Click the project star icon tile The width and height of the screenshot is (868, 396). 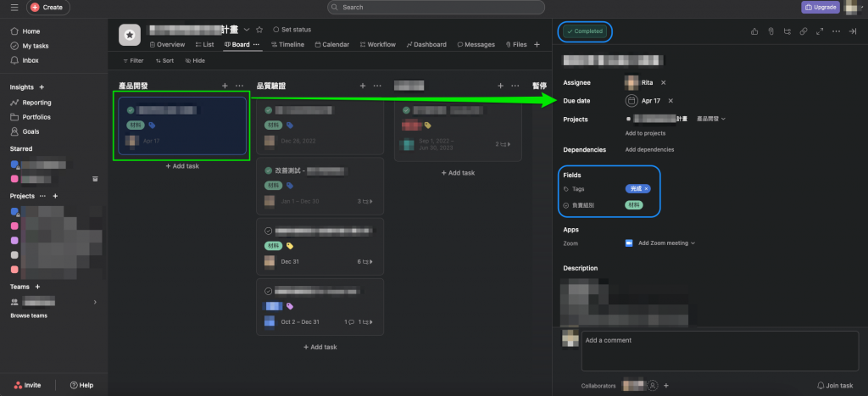(130, 35)
